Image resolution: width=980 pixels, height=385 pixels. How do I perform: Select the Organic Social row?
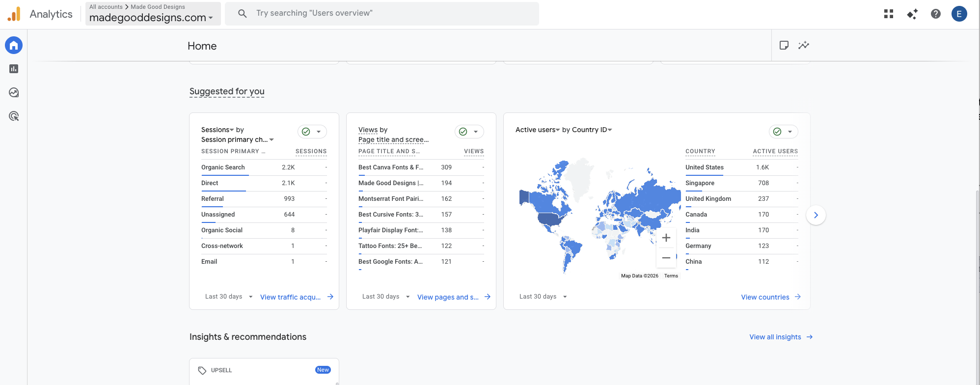coord(264,230)
